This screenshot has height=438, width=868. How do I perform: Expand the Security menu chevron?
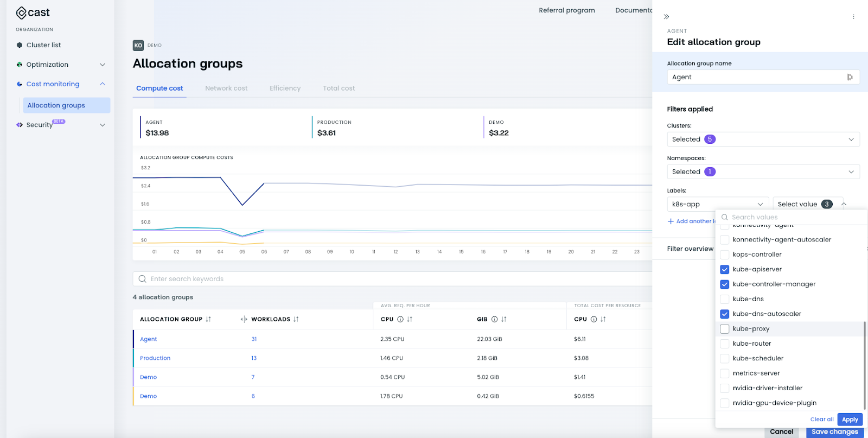pos(103,125)
